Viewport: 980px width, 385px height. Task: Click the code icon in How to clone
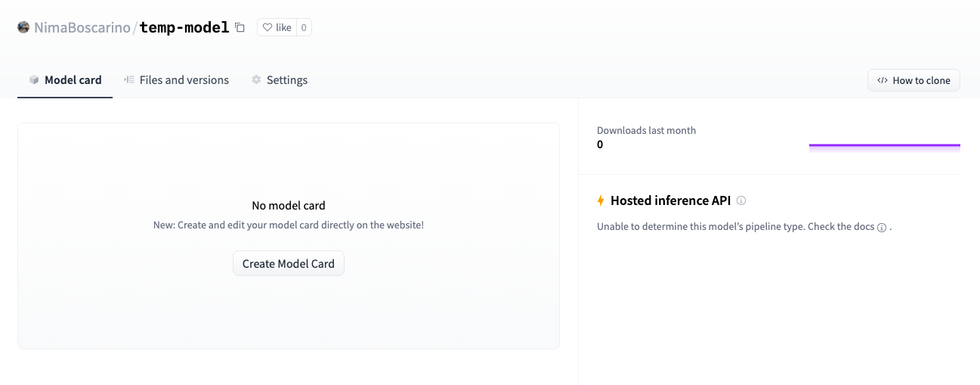point(882,81)
